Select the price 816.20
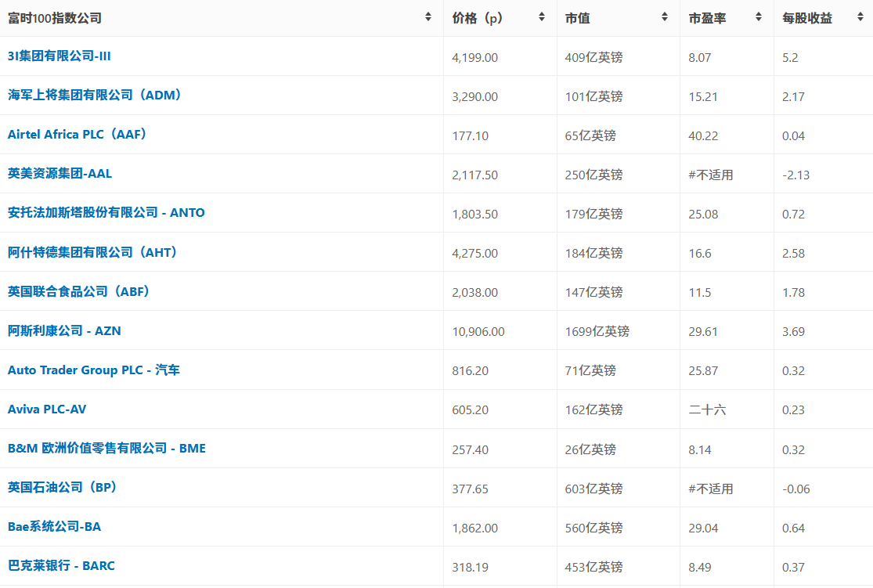The width and height of the screenshot is (873, 588). click(x=471, y=371)
